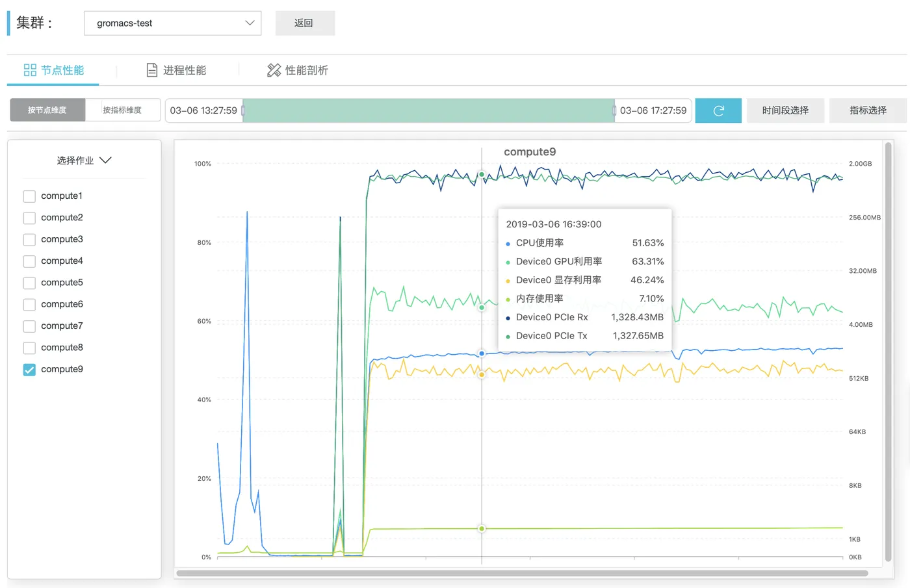This screenshot has width=910, height=588.
Task: Click the chart's horizontal scrollbar
Action: 523,573
